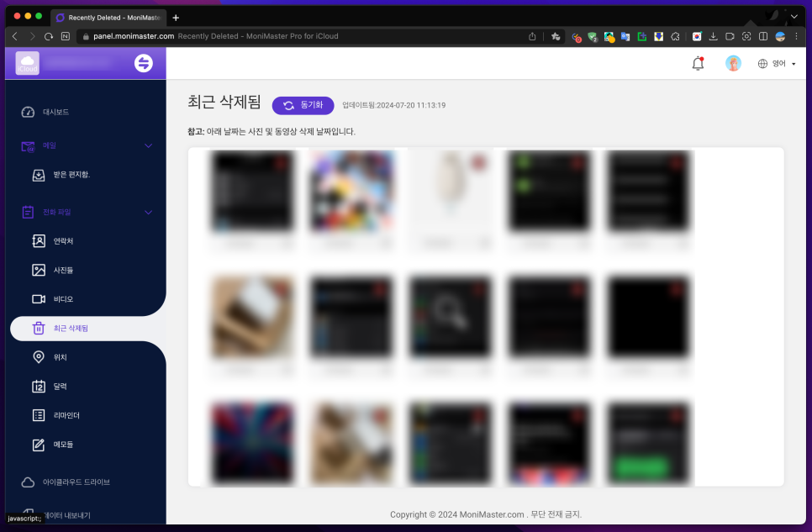Click the screenshot capture icon in toolbar
The image size is (812, 532).
pos(746,36)
